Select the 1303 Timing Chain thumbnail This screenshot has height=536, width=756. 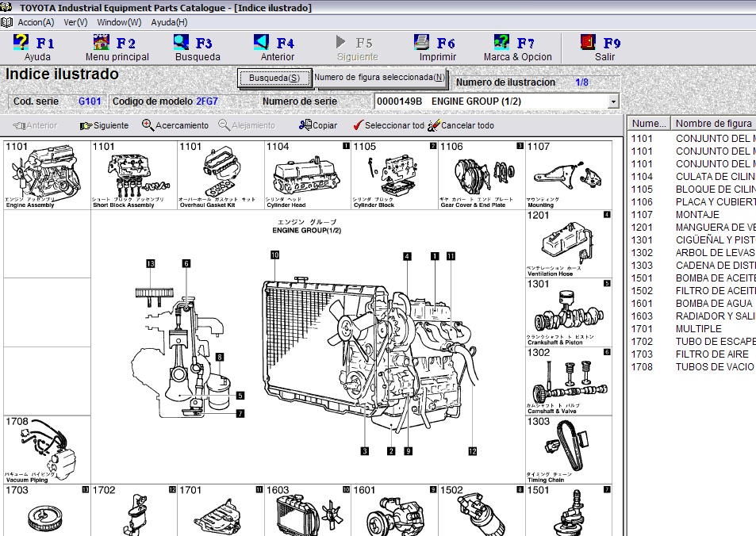click(x=569, y=450)
